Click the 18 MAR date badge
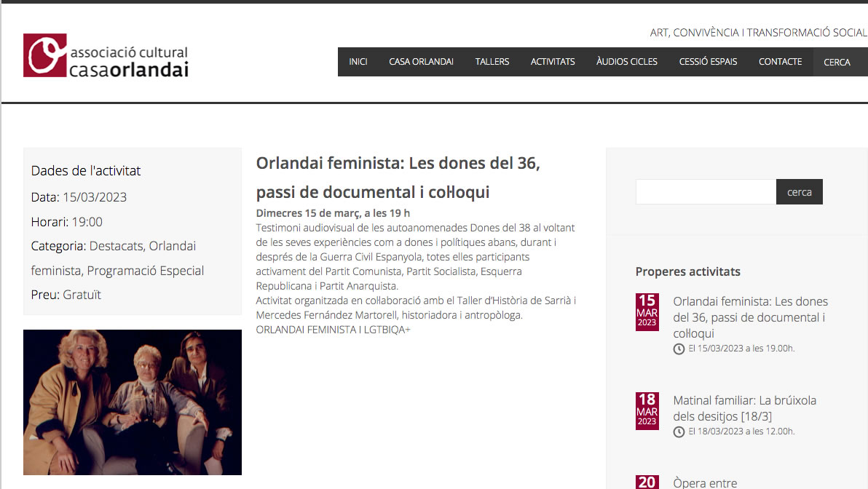The width and height of the screenshot is (868, 489). [647, 410]
